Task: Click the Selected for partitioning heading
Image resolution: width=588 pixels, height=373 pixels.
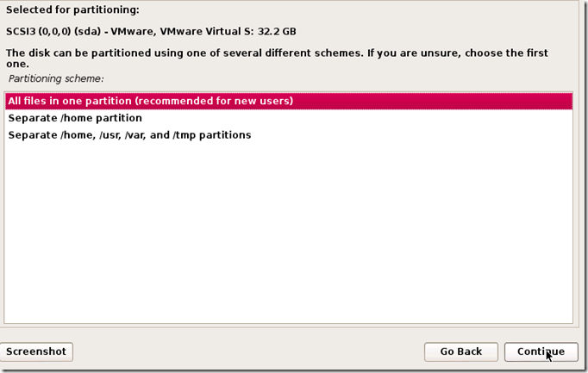Action: pyautogui.click(x=72, y=10)
